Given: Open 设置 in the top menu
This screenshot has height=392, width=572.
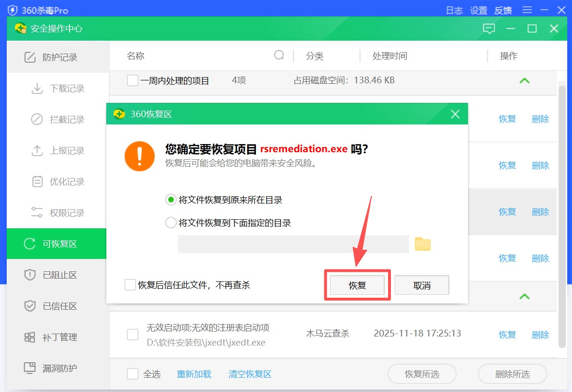Looking at the screenshot, I should coord(478,10).
